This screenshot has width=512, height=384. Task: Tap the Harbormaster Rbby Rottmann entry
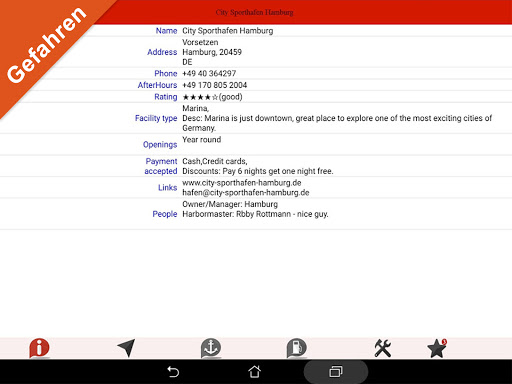[x=255, y=214]
